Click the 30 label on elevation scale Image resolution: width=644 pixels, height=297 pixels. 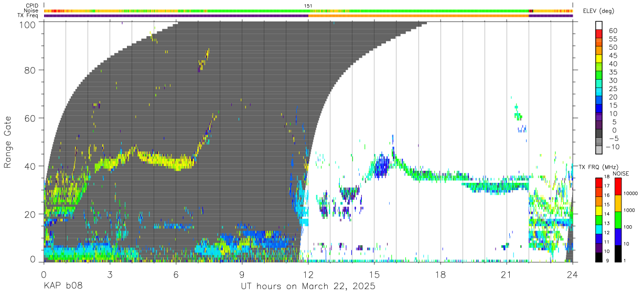[613, 80]
